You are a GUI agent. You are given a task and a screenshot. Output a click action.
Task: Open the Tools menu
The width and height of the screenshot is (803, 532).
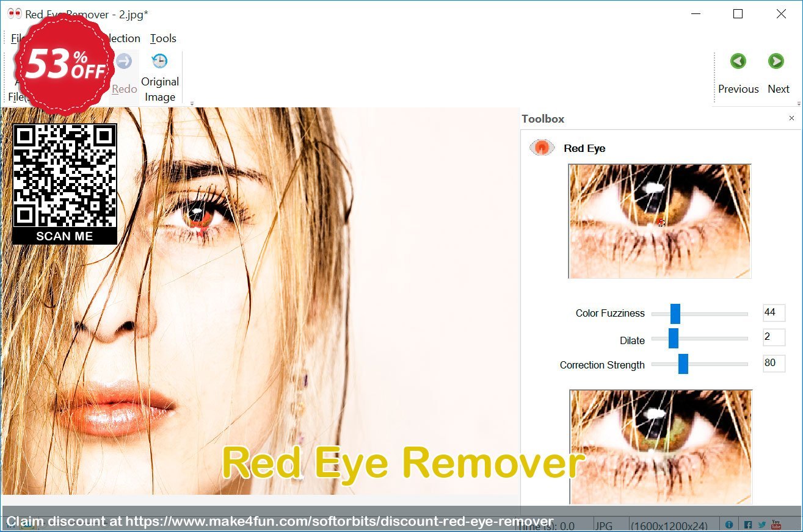163,38
